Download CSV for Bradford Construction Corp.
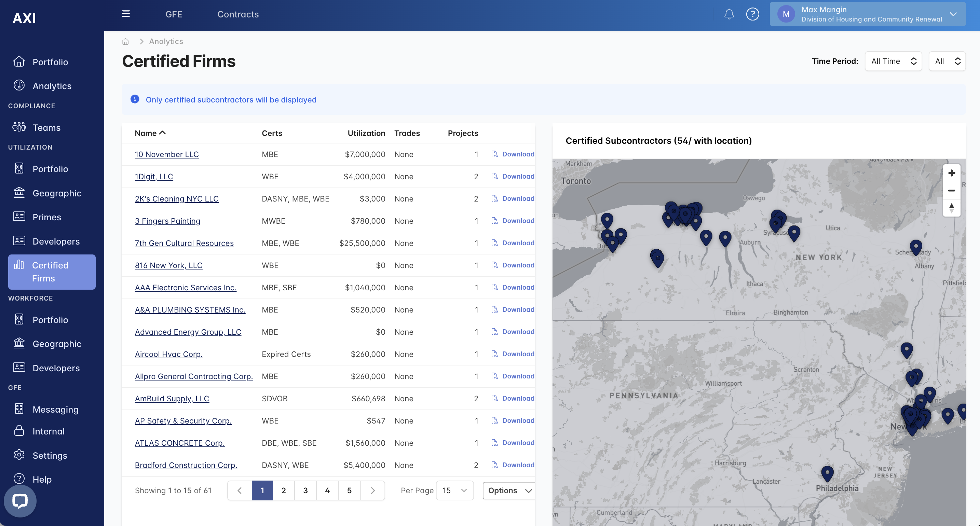980x526 pixels. (x=513, y=465)
